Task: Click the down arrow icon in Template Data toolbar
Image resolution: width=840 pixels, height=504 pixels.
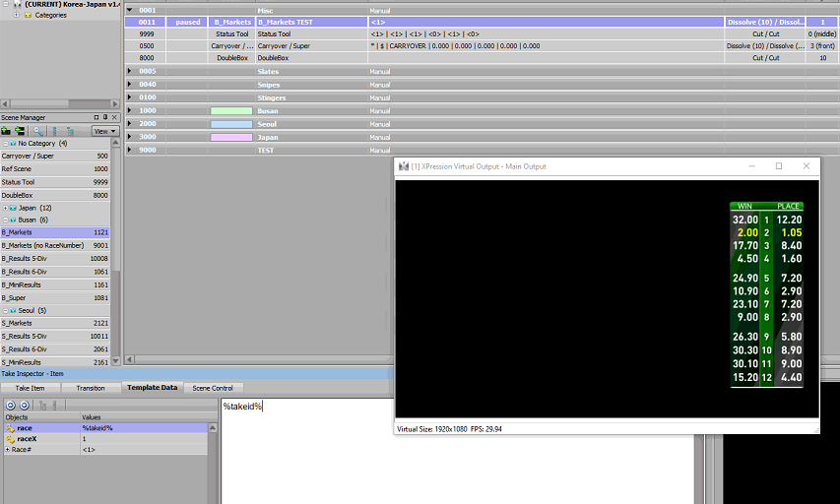Action: [x=24, y=406]
